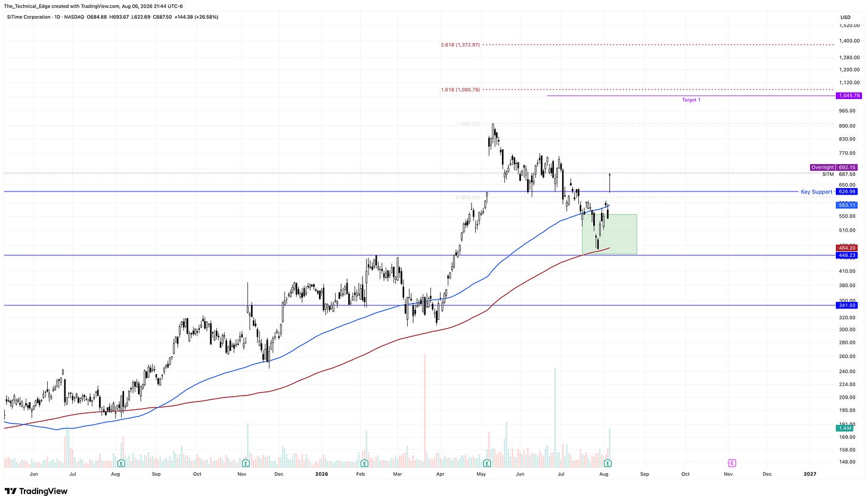Click the 1,200.00 price axis label
Image resolution: width=868 pixels, height=503 pixels.
(849, 69)
